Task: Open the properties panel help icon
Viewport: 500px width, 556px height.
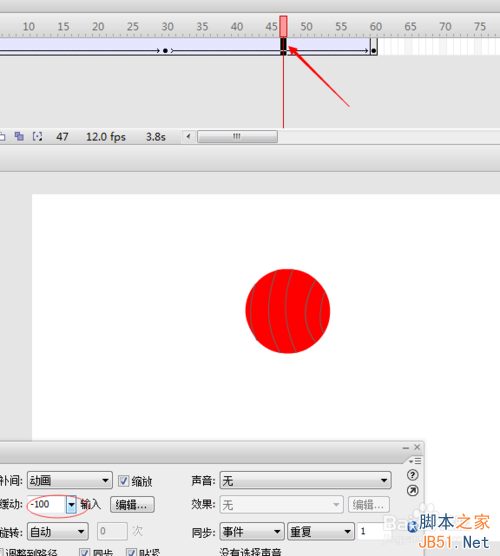Action: pyautogui.click(x=412, y=475)
